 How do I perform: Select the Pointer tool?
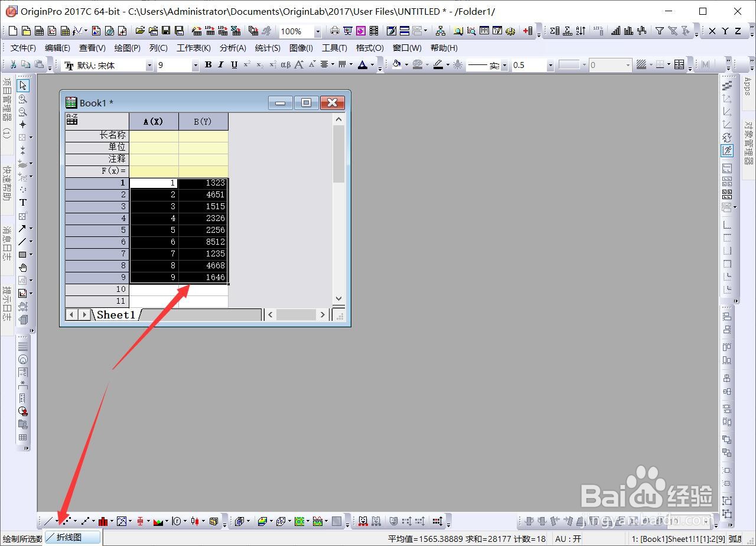pyautogui.click(x=23, y=86)
